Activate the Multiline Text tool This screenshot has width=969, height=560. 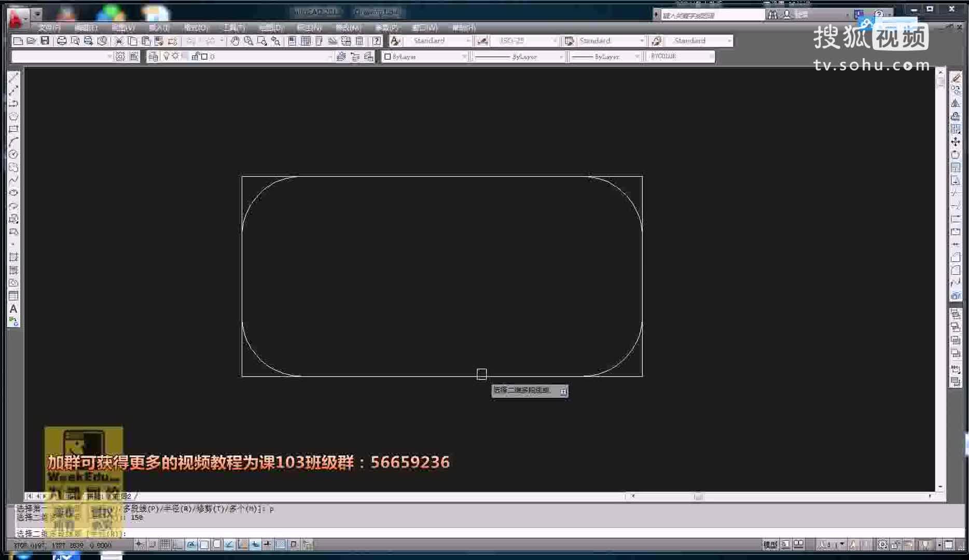(14, 310)
